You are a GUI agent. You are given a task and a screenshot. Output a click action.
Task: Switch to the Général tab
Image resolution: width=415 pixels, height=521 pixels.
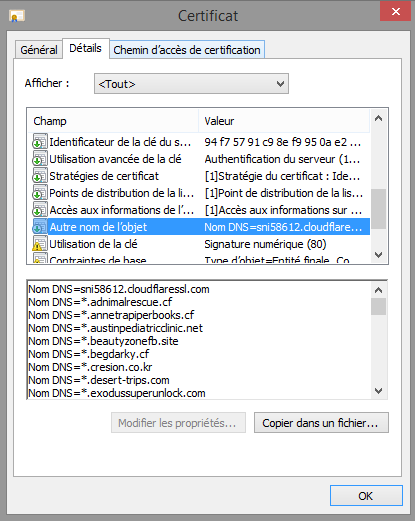39,50
